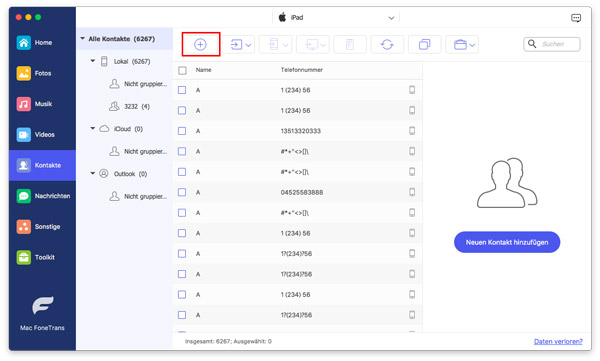
Task: Click the export to computer toolbar icon
Action: 312,45
